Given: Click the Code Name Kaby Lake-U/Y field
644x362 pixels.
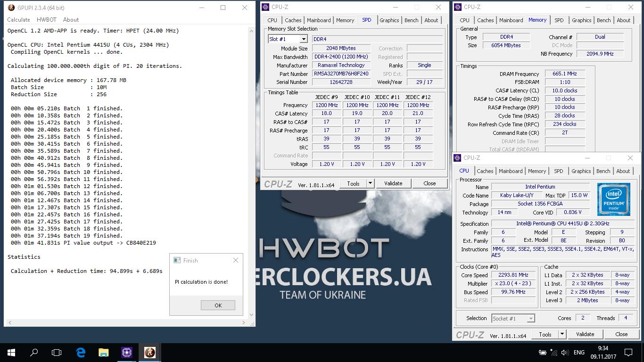Looking at the screenshot, I should [517, 195].
